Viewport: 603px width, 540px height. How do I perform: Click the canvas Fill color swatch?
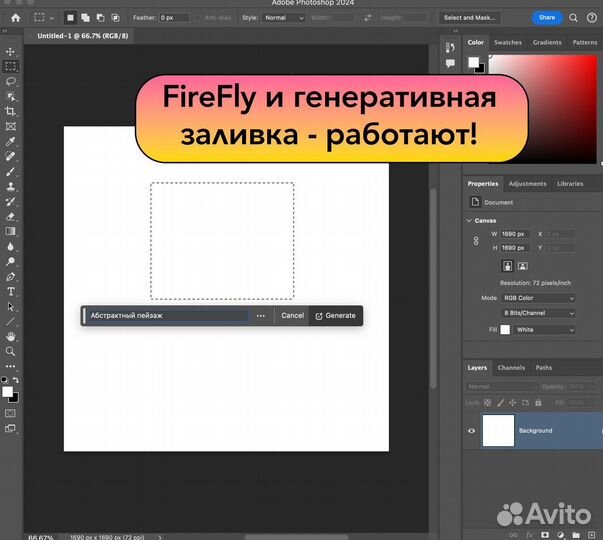(505, 330)
